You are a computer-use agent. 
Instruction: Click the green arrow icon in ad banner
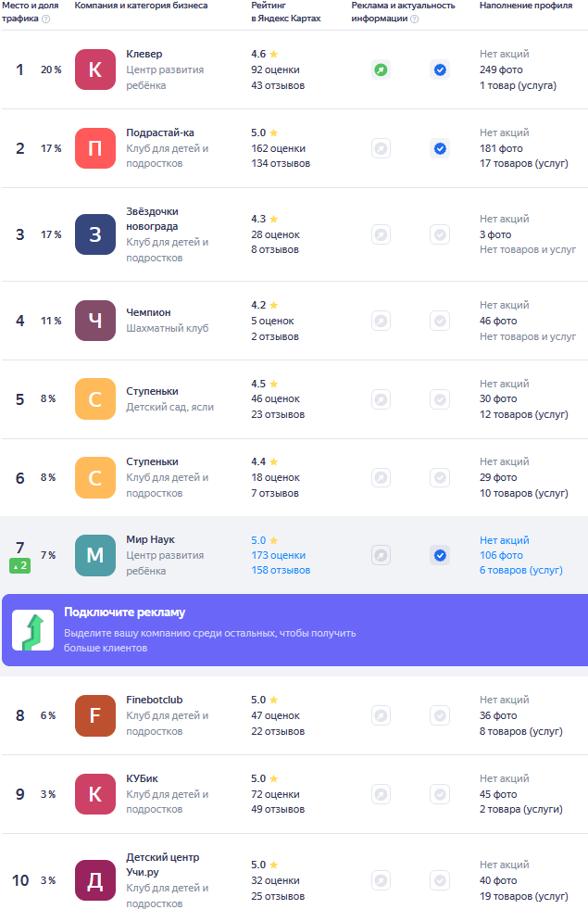pyautogui.click(x=32, y=630)
